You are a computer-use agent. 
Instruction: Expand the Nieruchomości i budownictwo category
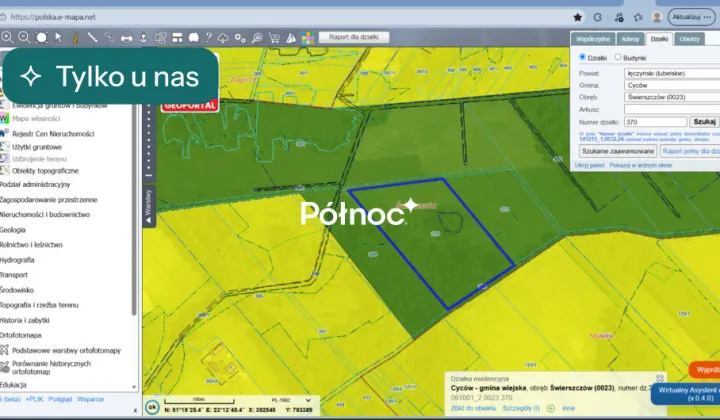[45, 215]
